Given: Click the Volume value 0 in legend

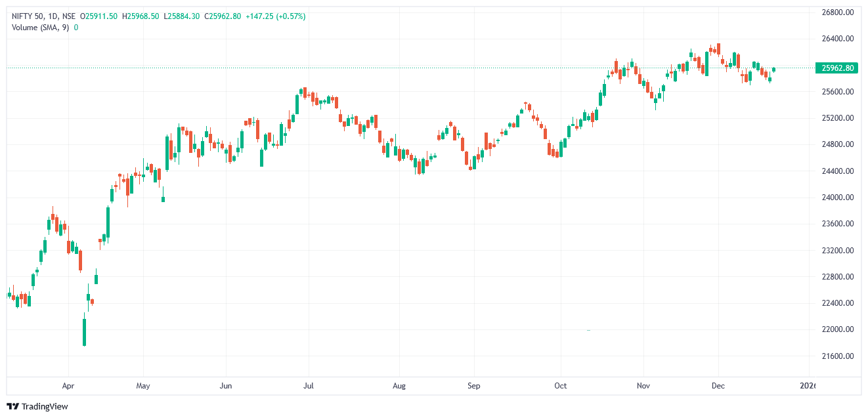Looking at the screenshot, I should [76, 28].
